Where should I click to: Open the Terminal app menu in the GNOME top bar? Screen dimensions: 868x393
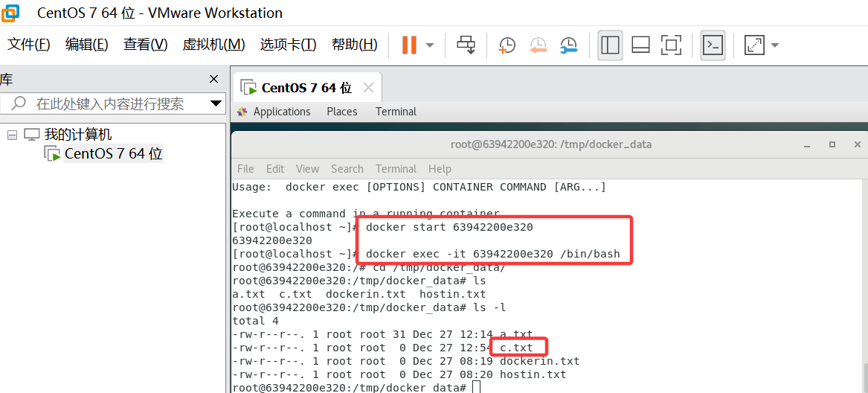click(396, 112)
